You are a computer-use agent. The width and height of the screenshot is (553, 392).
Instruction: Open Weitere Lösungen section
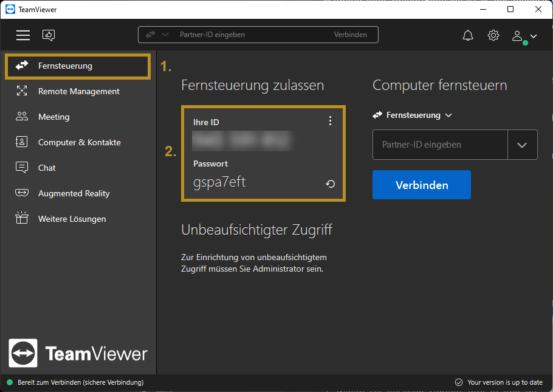78,219
